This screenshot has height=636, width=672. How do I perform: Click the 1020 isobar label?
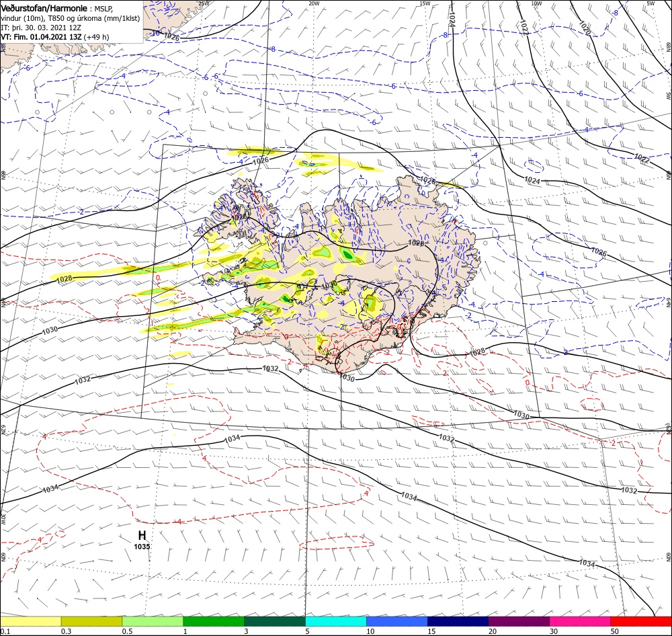tap(585, 28)
